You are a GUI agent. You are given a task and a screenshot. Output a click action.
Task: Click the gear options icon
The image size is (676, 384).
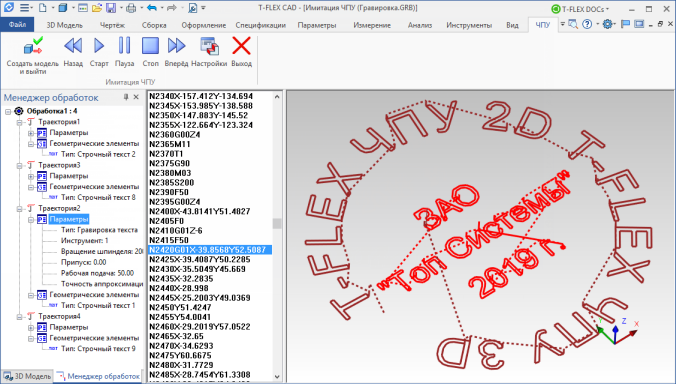pos(607,24)
